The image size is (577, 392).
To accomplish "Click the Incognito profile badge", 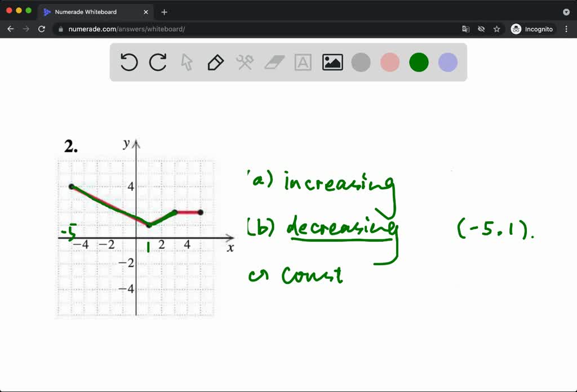I will (531, 29).
